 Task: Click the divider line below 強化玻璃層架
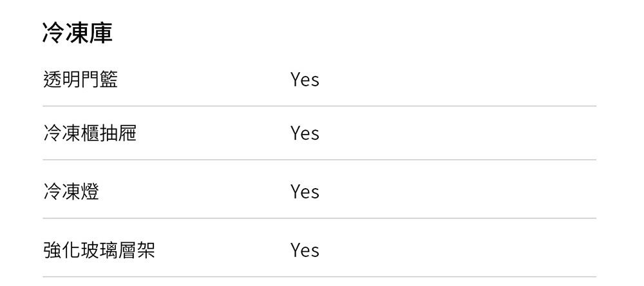[319, 277]
